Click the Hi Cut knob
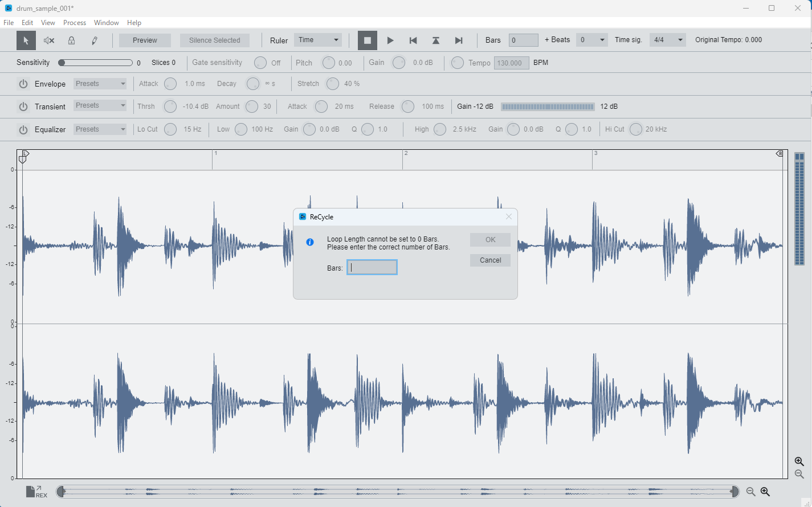This screenshot has width=812, height=507. 636,129
